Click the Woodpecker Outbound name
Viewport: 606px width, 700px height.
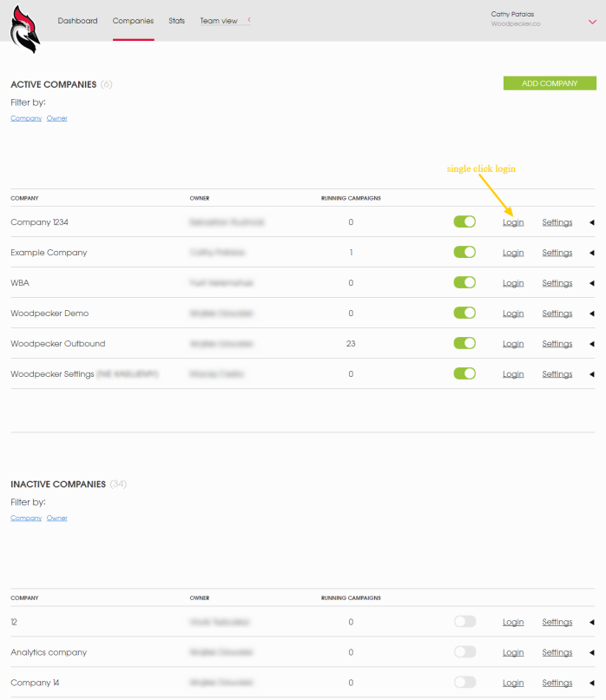58,343
